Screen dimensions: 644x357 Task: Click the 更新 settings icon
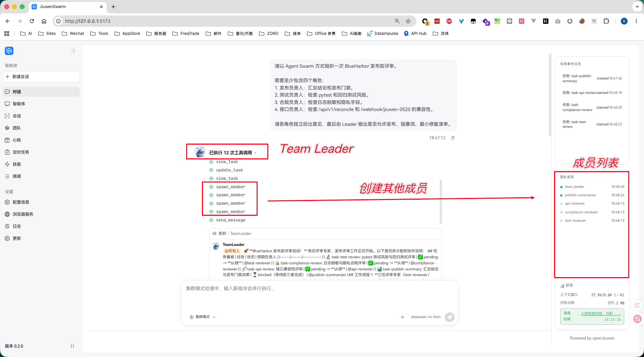[x=7, y=238]
